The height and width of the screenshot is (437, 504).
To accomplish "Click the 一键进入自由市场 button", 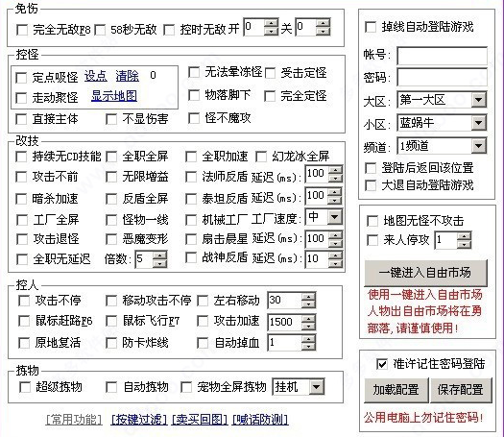I will (x=425, y=273).
